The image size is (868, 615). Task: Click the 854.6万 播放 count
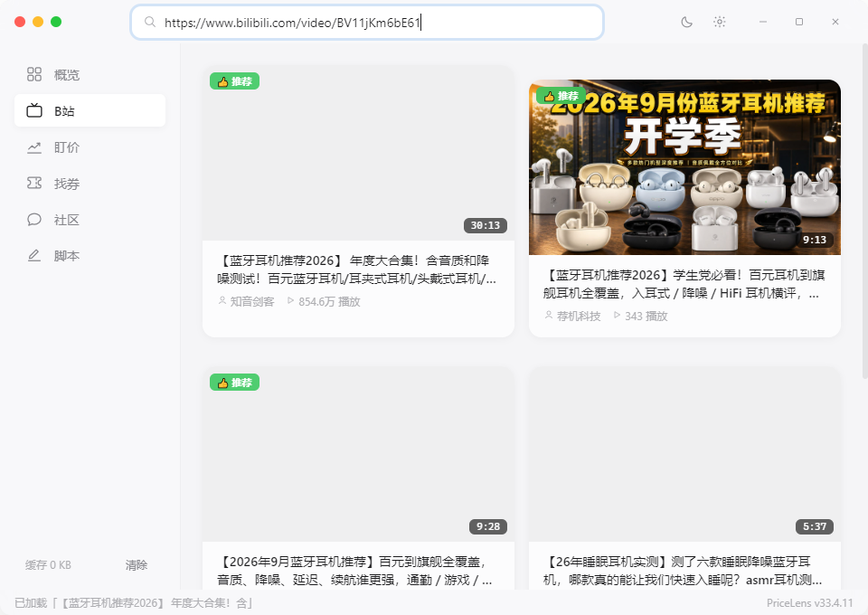[x=329, y=302]
